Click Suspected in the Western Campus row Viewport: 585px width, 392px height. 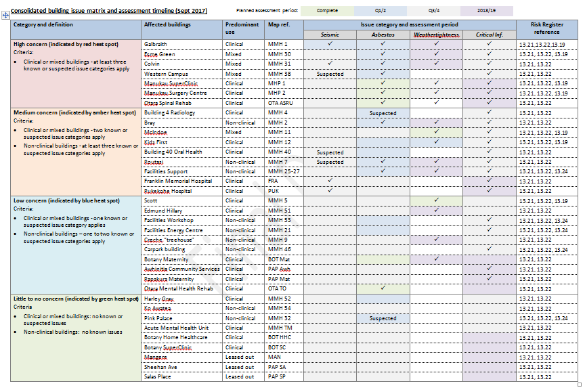tap(330, 73)
